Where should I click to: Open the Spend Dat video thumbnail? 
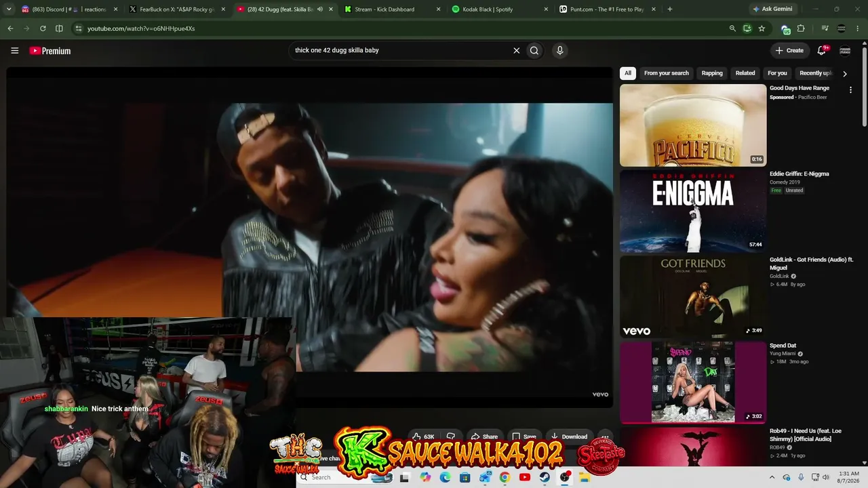point(693,382)
